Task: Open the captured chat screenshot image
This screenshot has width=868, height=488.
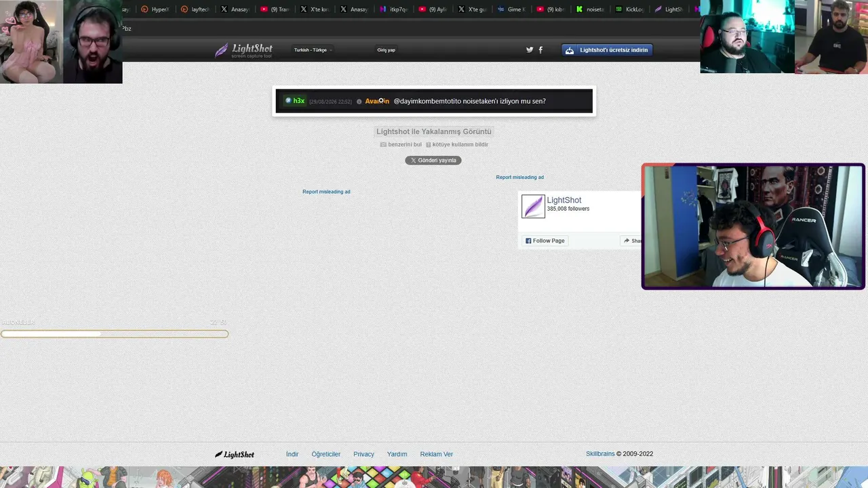Action: (434, 101)
